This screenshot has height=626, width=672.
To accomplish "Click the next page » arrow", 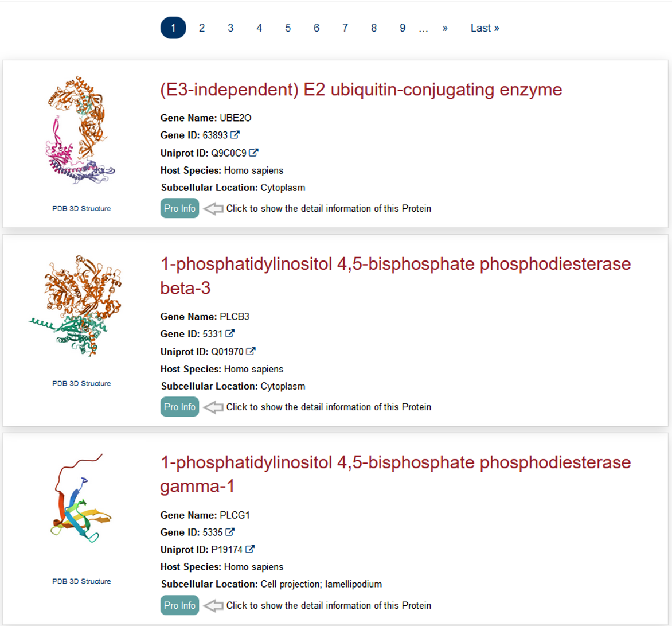I will (x=445, y=28).
